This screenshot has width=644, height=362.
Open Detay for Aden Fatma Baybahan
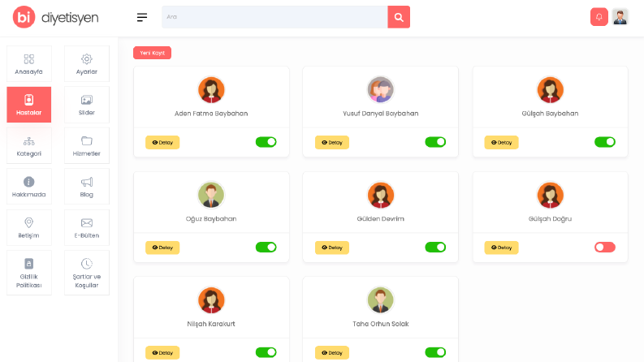pos(162,142)
